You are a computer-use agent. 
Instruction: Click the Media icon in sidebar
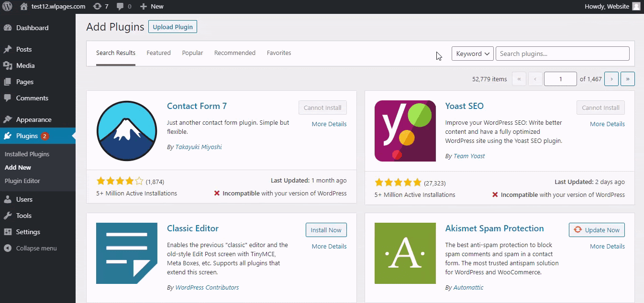pos(8,65)
